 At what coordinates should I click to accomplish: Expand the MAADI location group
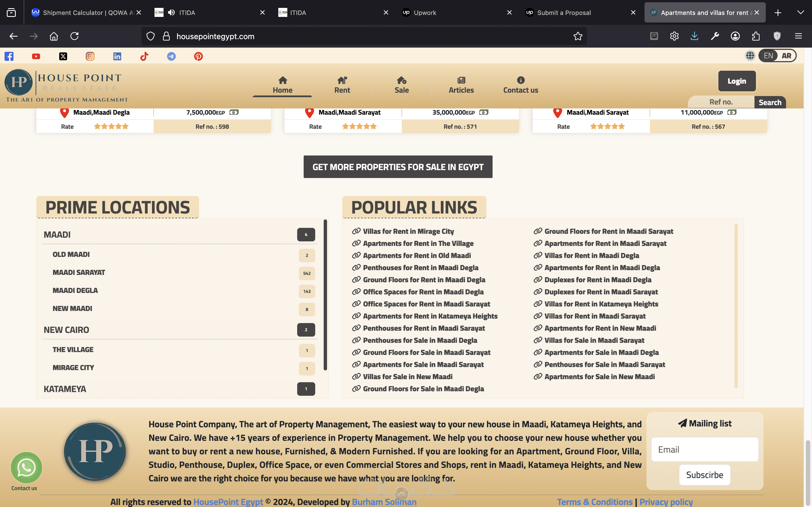(57, 235)
